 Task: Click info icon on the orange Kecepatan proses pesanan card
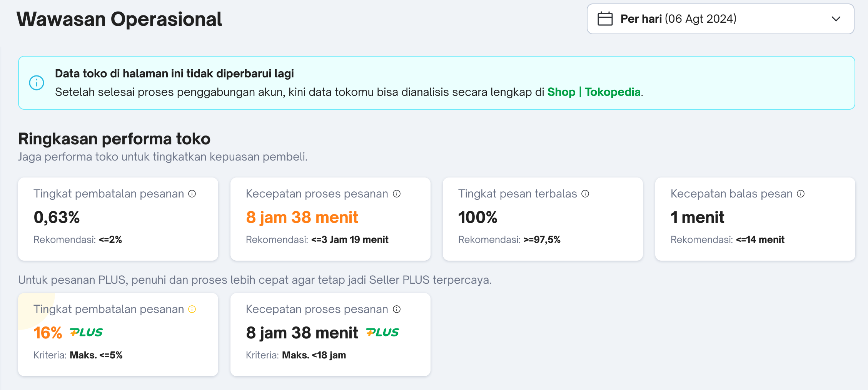point(397,194)
